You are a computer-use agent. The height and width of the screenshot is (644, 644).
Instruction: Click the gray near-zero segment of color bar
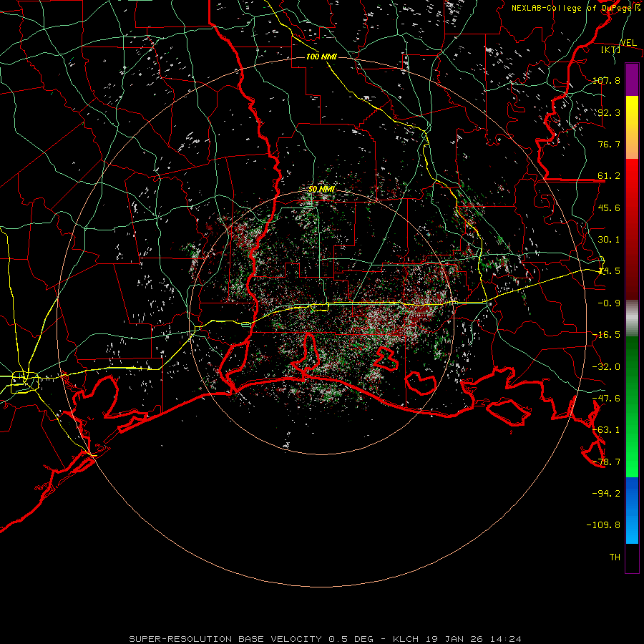632,318
